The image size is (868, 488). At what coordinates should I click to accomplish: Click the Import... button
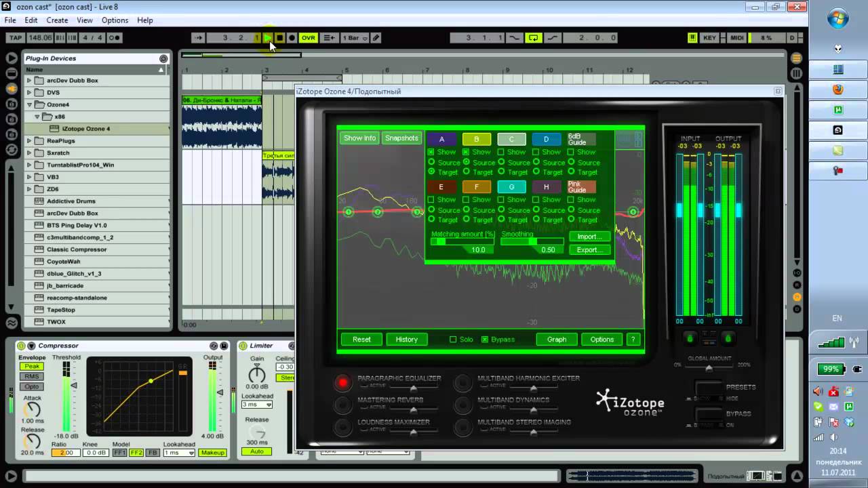[x=589, y=237]
